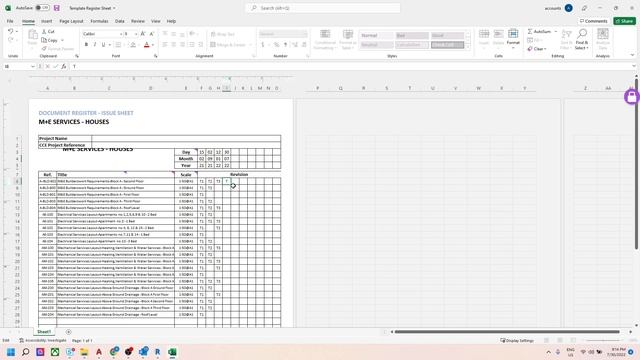640x360 pixels.
Task: Collapse the ribbon with the chevron
Action: (x=632, y=55)
